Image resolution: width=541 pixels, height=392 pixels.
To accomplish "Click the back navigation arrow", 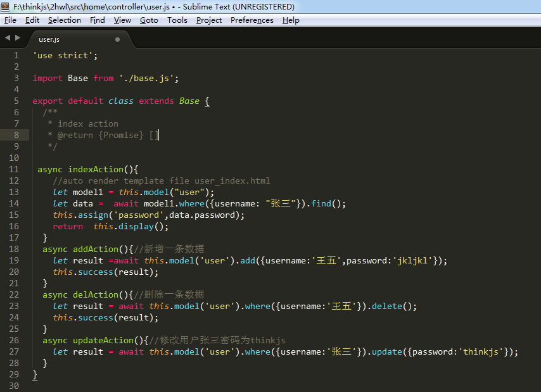I will [x=6, y=37].
